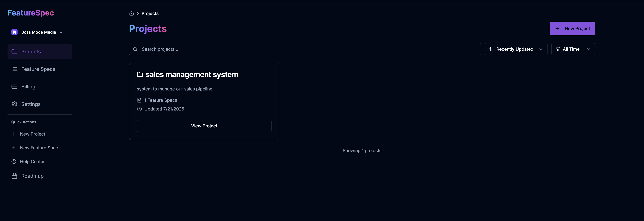Go to Projects in the sidebar
Screen dimensions: 644x221
coord(31,52)
